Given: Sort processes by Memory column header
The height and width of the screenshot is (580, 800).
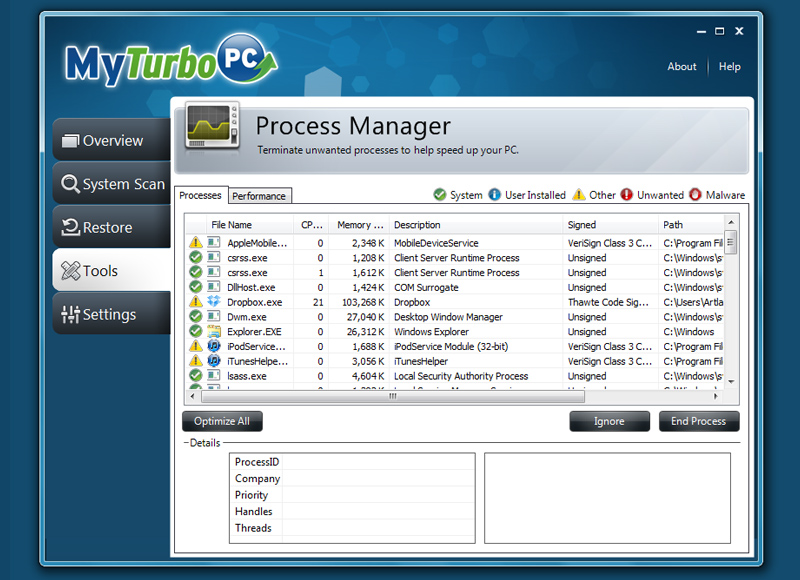Looking at the screenshot, I should 359,225.
